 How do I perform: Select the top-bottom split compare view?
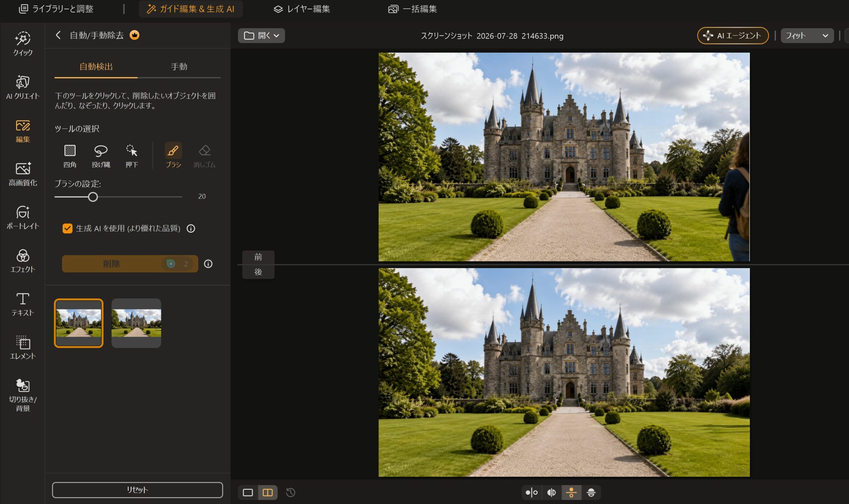571,492
